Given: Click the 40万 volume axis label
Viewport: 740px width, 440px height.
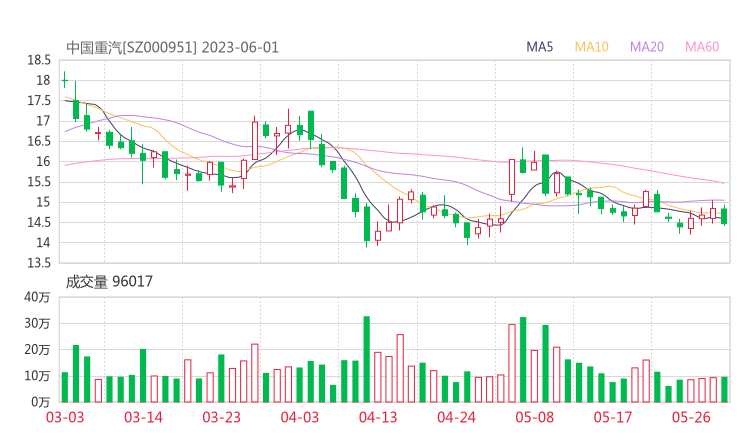Looking at the screenshot, I should 37,297.
